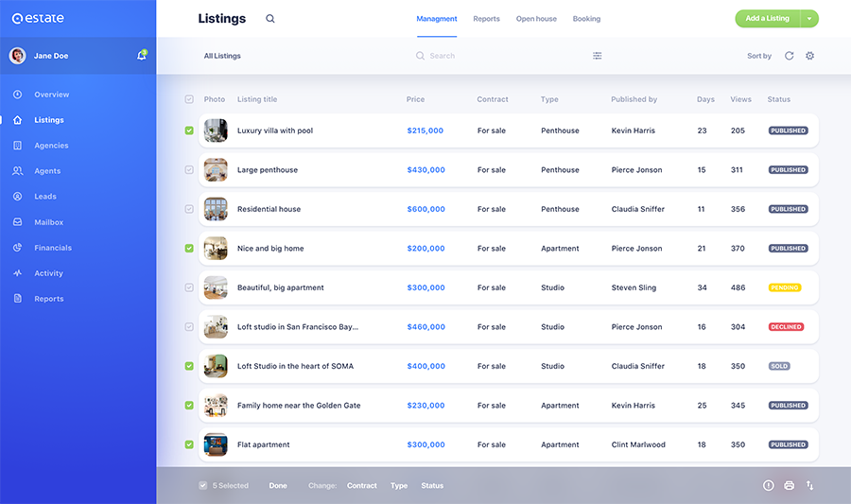Expand the Add a Listing dropdown arrow
Screen dimensions: 851x504
[x=809, y=19]
